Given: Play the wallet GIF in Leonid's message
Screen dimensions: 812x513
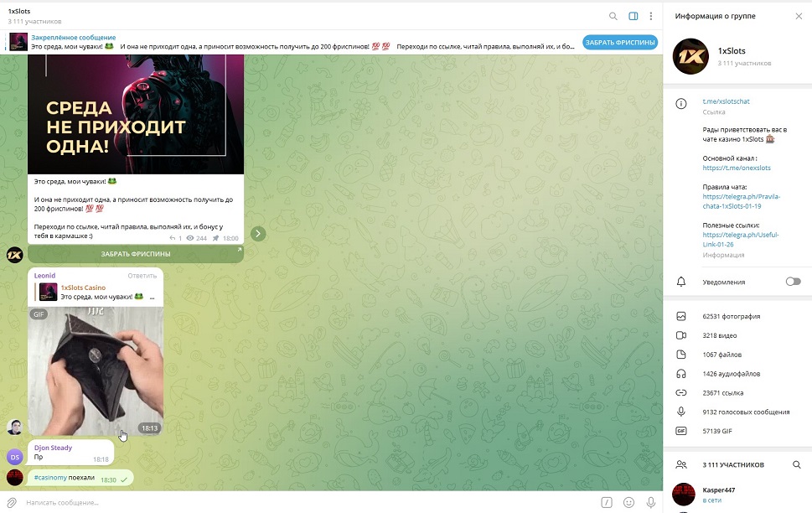Looking at the screenshot, I should (x=96, y=371).
